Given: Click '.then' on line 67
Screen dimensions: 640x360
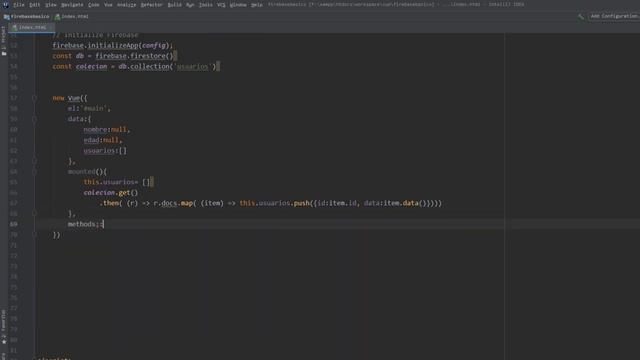Looking at the screenshot, I should [x=109, y=203].
